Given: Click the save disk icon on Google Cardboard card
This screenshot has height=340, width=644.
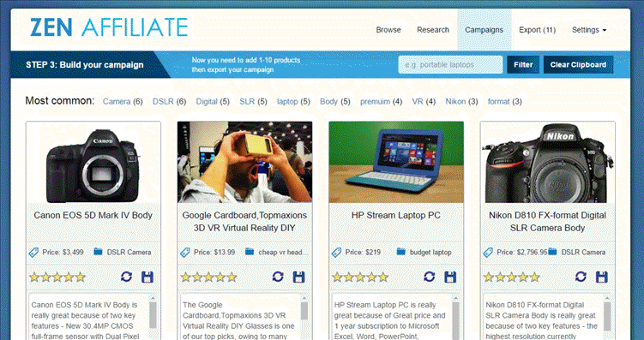Looking at the screenshot, I should click(298, 277).
